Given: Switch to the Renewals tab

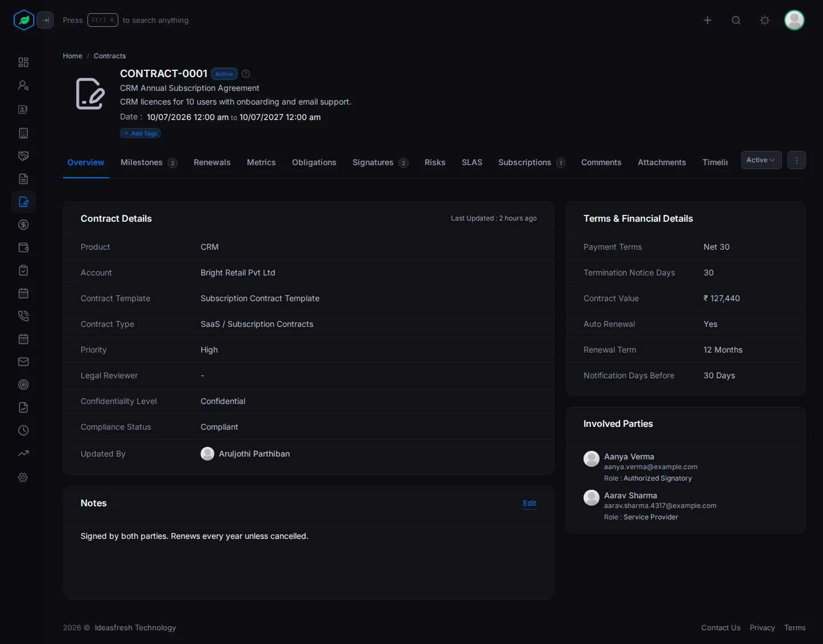Looking at the screenshot, I should click(212, 162).
